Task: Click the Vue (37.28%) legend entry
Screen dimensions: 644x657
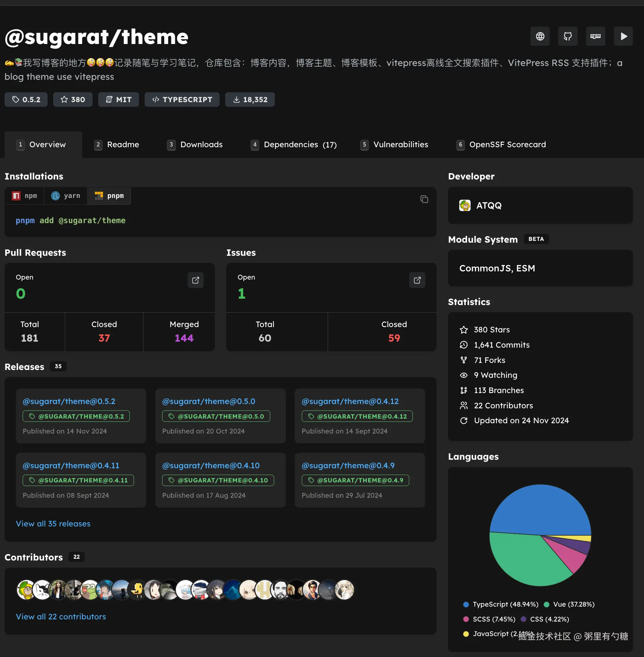Action: coord(569,604)
